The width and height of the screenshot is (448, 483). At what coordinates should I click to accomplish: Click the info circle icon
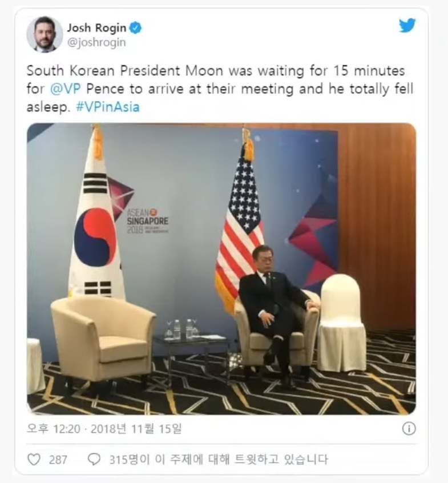click(x=409, y=429)
